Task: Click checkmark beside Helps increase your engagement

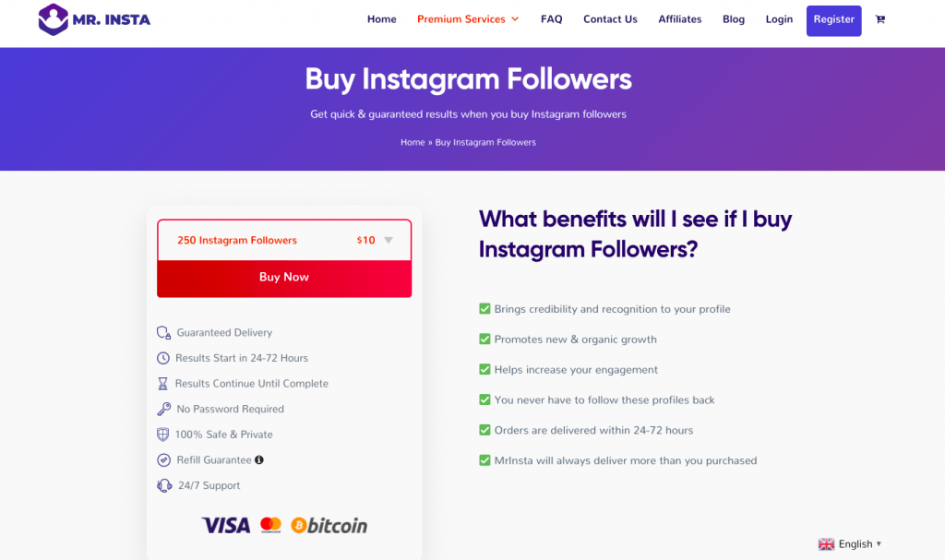Action: pos(484,369)
